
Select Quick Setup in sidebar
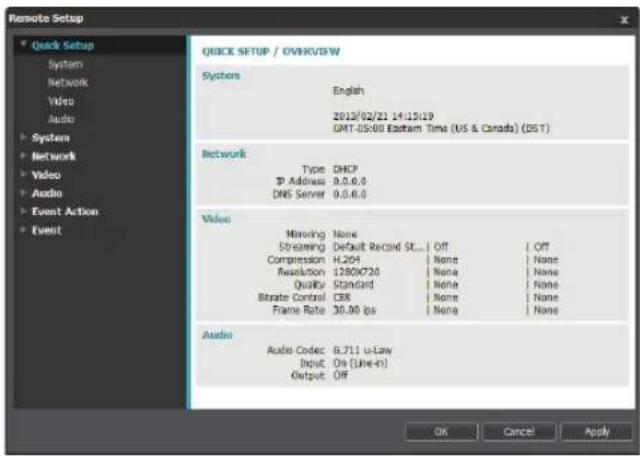click(x=63, y=45)
